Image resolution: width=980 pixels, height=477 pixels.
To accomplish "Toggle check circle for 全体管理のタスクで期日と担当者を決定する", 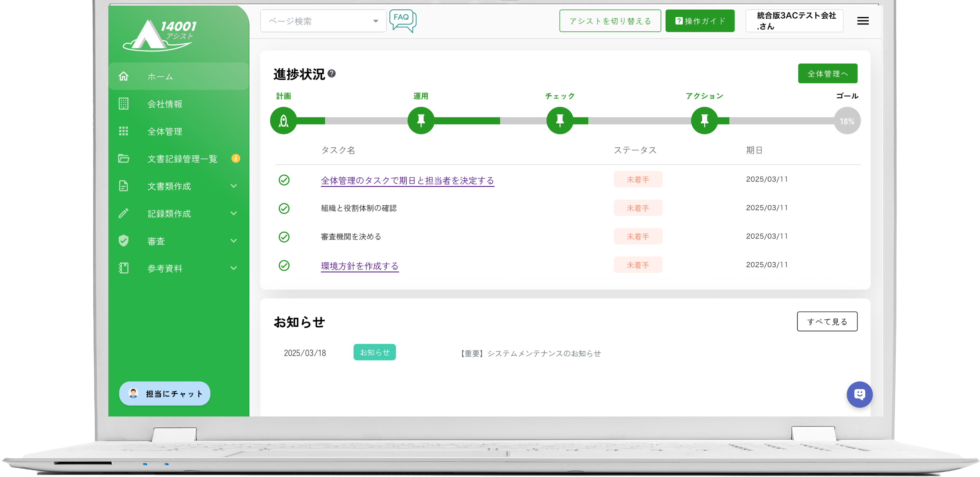I will pos(284,179).
